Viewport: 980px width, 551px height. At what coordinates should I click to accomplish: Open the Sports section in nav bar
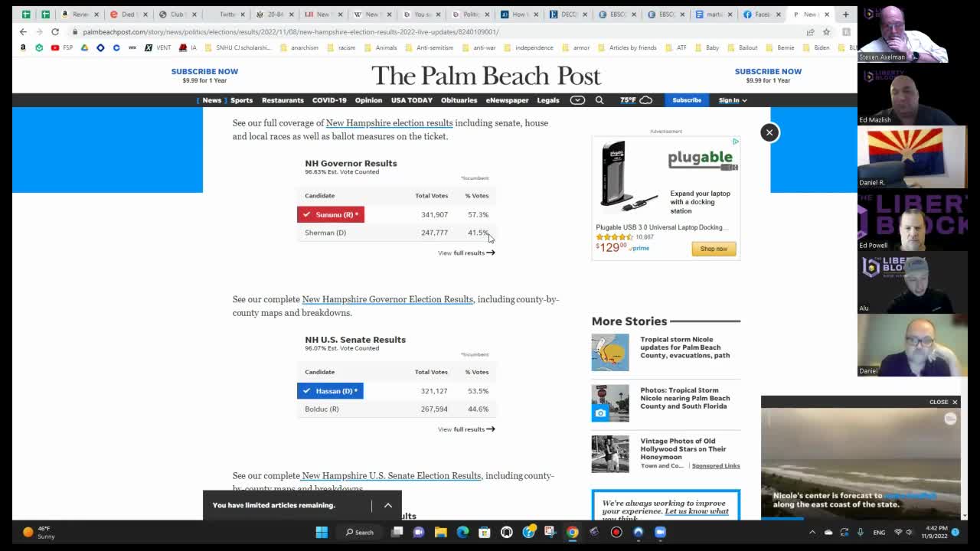241,100
